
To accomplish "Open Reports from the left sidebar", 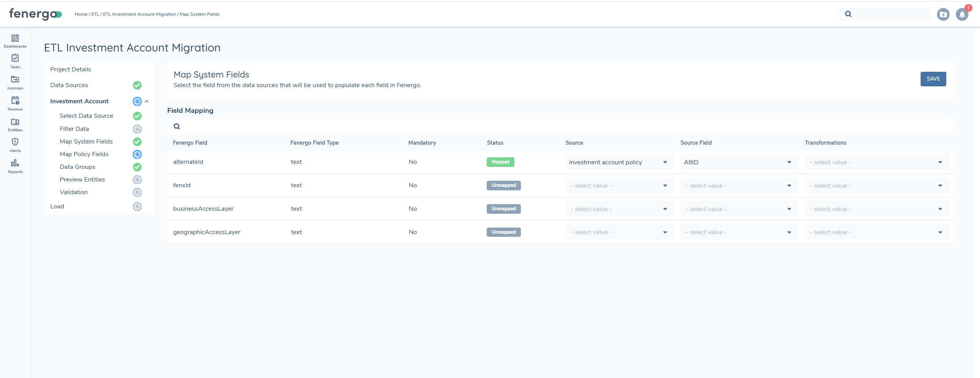I will click(15, 165).
